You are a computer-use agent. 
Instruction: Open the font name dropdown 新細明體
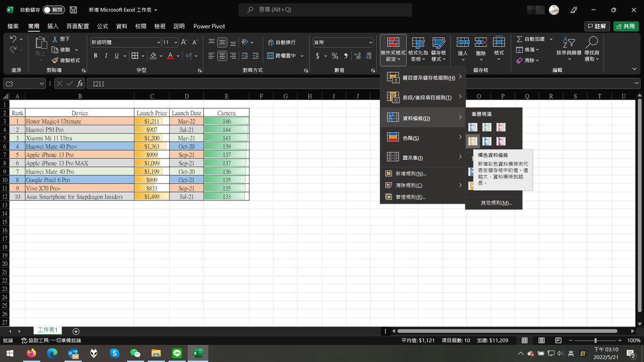click(158, 42)
